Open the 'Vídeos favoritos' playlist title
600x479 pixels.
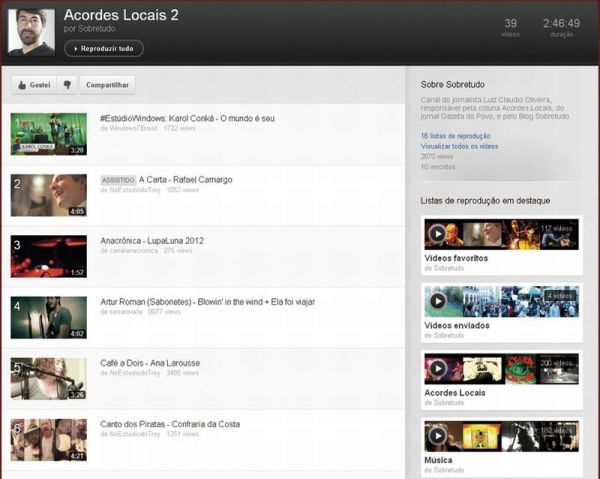click(456, 258)
